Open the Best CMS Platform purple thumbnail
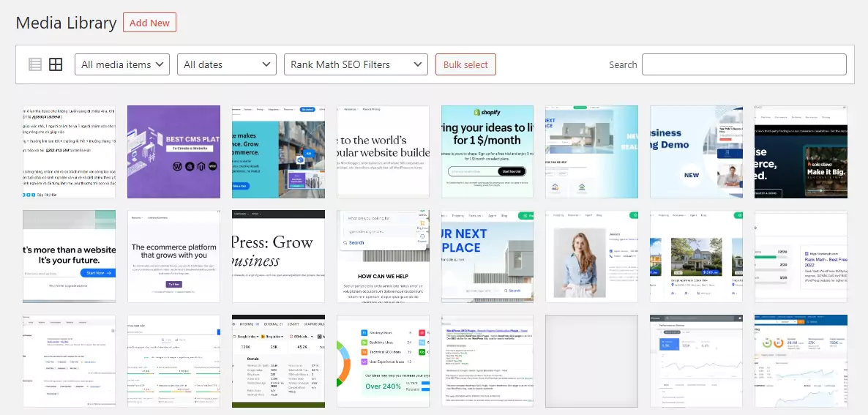868x415 pixels. pos(174,152)
